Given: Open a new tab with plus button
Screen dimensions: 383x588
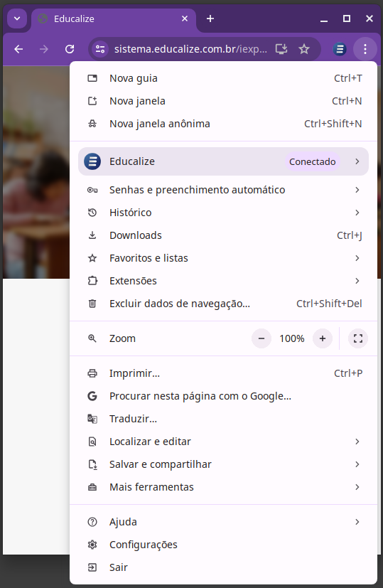Looking at the screenshot, I should pyautogui.click(x=210, y=18).
